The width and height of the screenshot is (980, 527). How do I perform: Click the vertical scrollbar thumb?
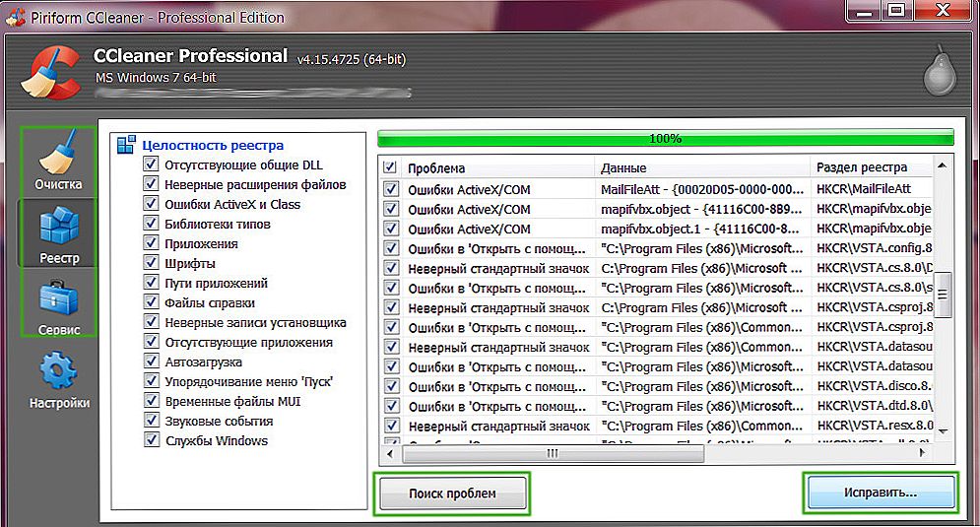coord(944,294)
